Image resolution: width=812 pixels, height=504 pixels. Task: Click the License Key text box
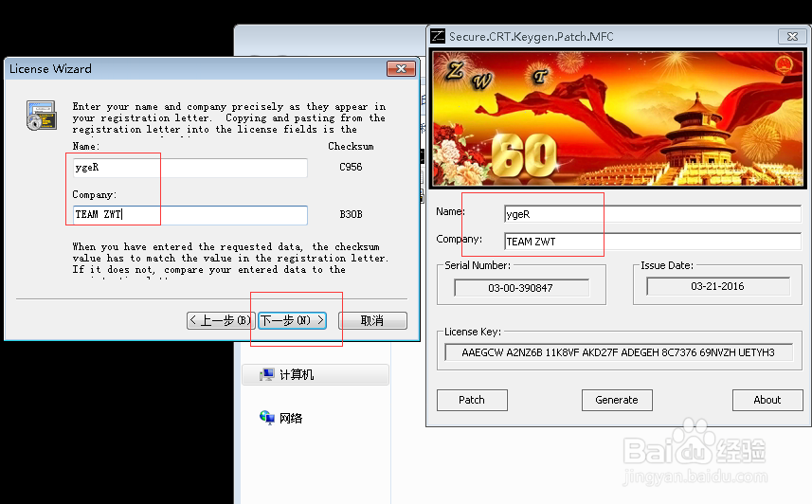point(619,352)
